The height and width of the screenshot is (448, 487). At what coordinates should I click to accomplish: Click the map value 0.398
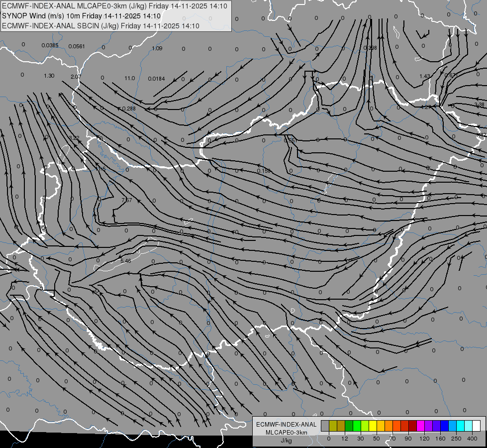(x=370, y=48)
